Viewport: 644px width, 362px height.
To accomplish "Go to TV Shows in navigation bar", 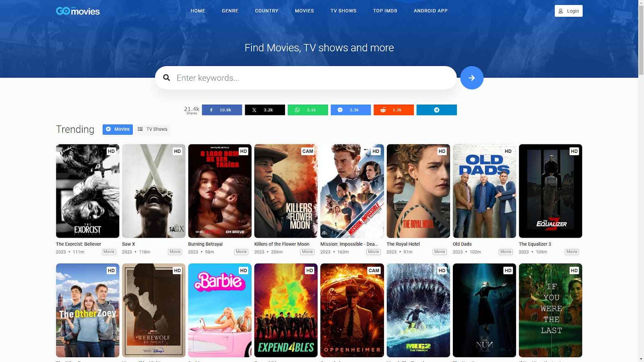I will (x=343, y=11).
